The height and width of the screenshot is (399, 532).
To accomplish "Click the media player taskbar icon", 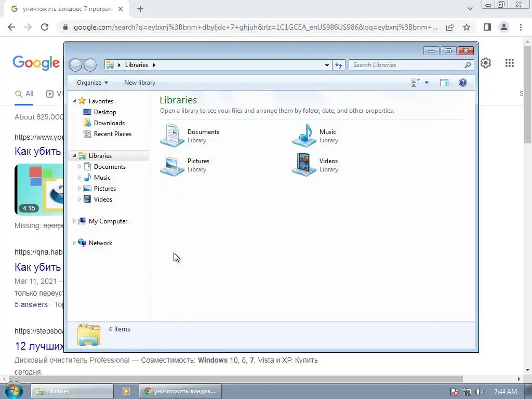I will [126, 391].
